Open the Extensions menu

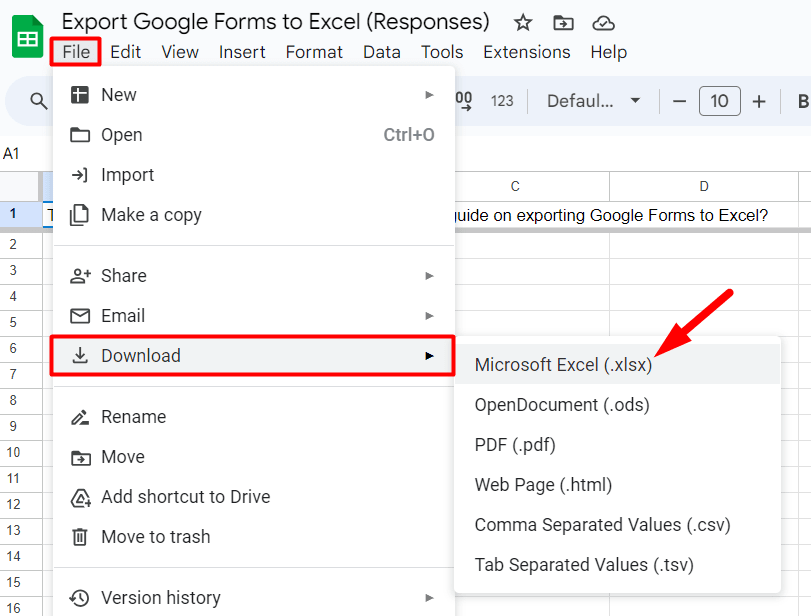(x=527, y=52)
